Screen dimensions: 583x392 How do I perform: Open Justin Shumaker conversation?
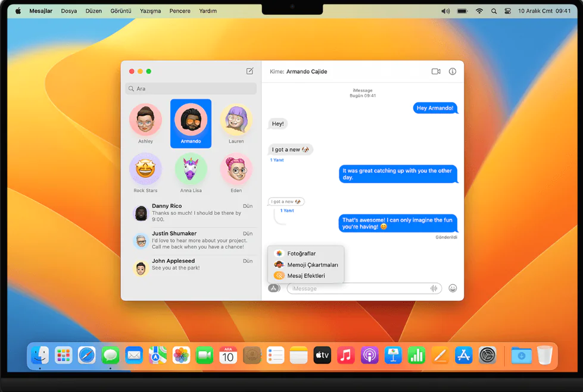(192, 240)
